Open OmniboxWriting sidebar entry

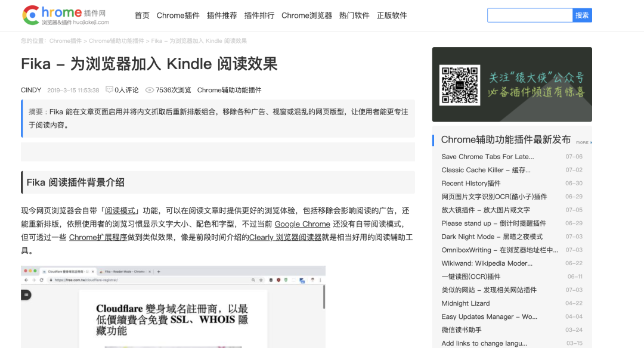500,250
